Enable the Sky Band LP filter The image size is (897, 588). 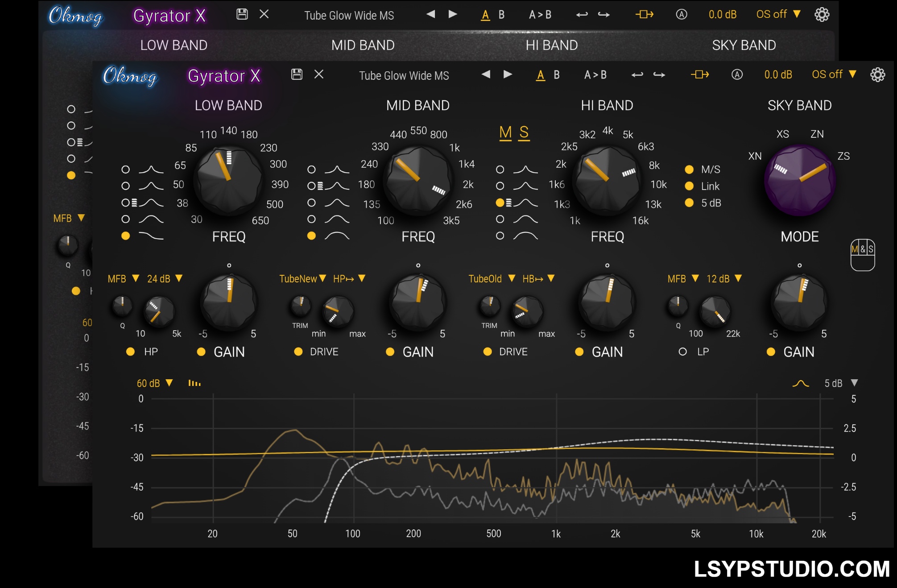point(682,352)
